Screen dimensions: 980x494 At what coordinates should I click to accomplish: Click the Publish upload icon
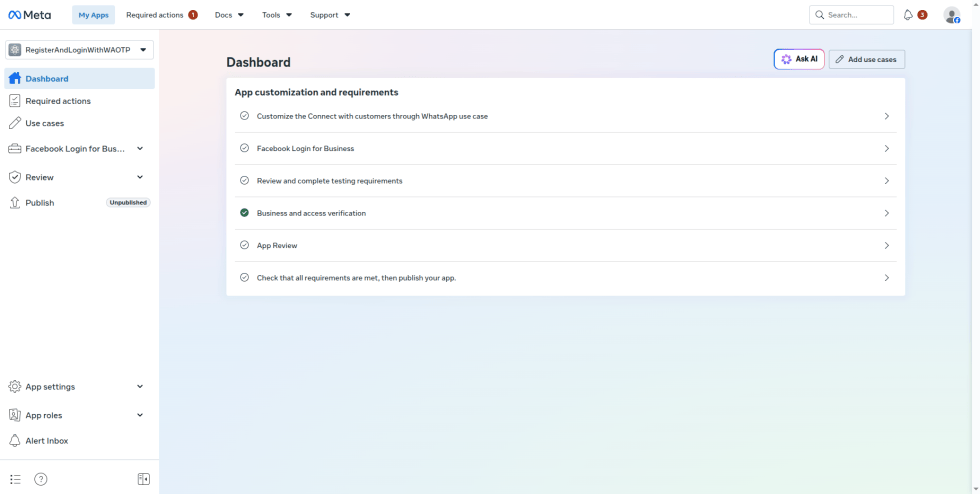tap(14, 203)
